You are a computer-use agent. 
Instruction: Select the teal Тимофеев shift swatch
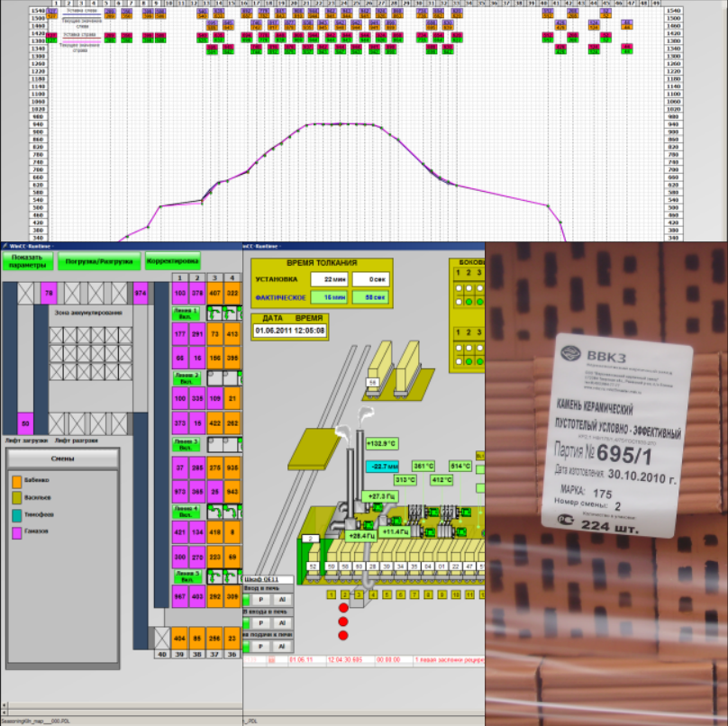[17, 515]
